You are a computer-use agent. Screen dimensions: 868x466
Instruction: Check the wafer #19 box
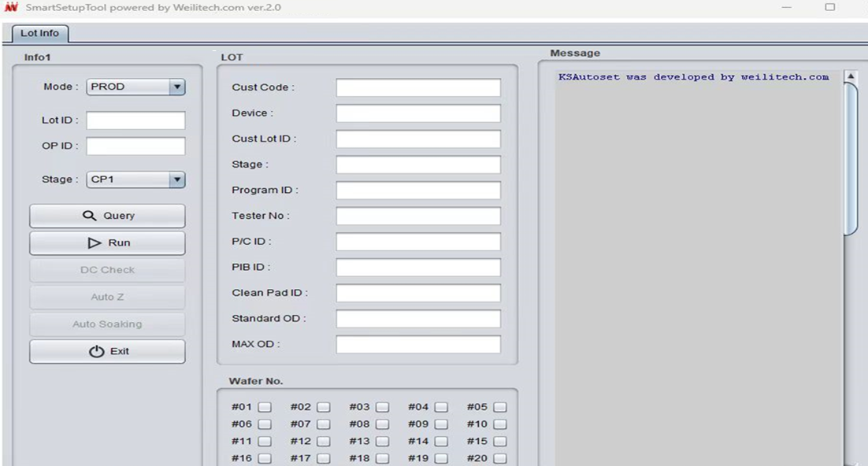click(x=441, y=459)
